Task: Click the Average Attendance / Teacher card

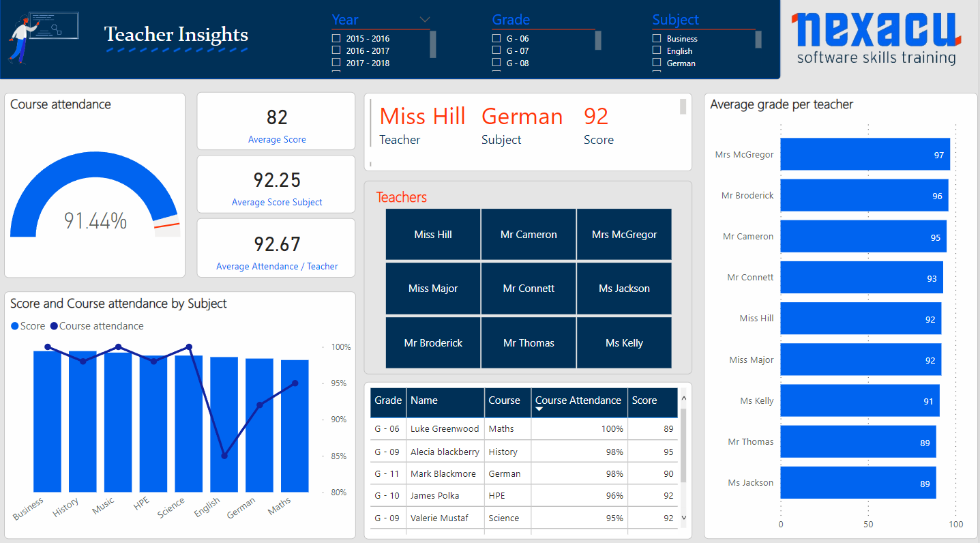Action: pos(276,248)
